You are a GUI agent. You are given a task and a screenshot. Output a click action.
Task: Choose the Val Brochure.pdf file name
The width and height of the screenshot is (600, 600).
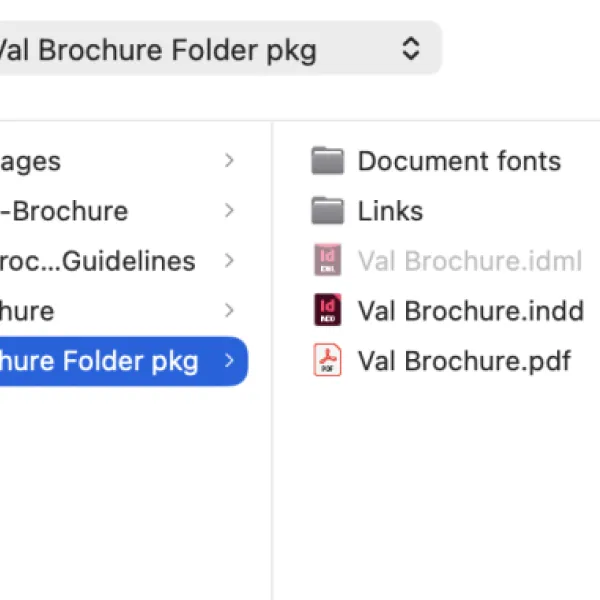(464, 361)
